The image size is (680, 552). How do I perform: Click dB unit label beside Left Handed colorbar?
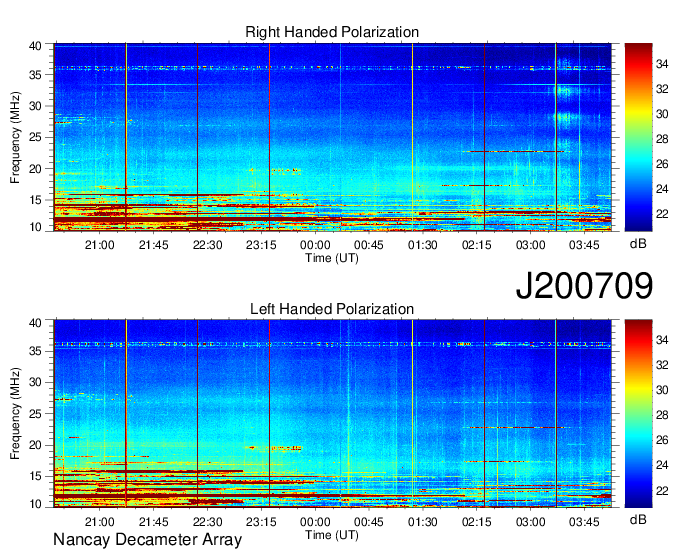638,519
